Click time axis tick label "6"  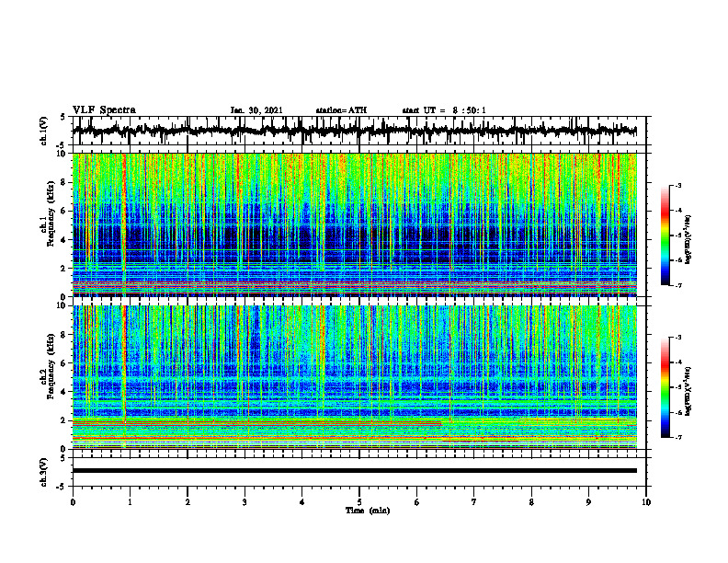pos(417,502)
